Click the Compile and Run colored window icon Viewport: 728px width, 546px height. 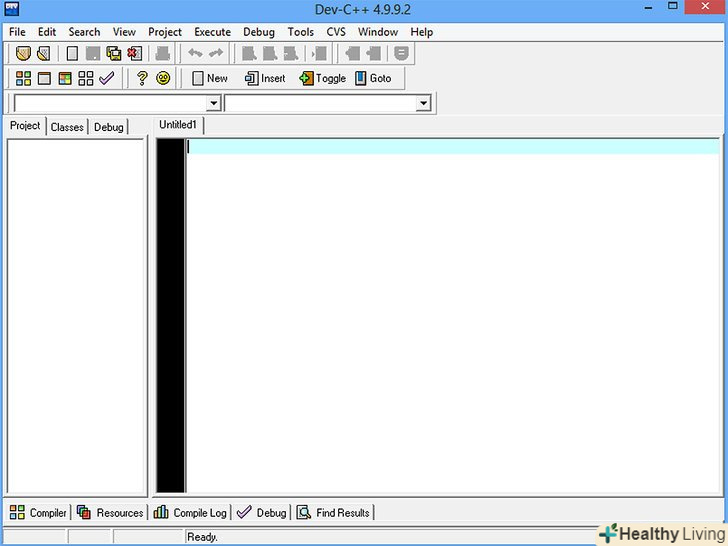coord(65,78)
